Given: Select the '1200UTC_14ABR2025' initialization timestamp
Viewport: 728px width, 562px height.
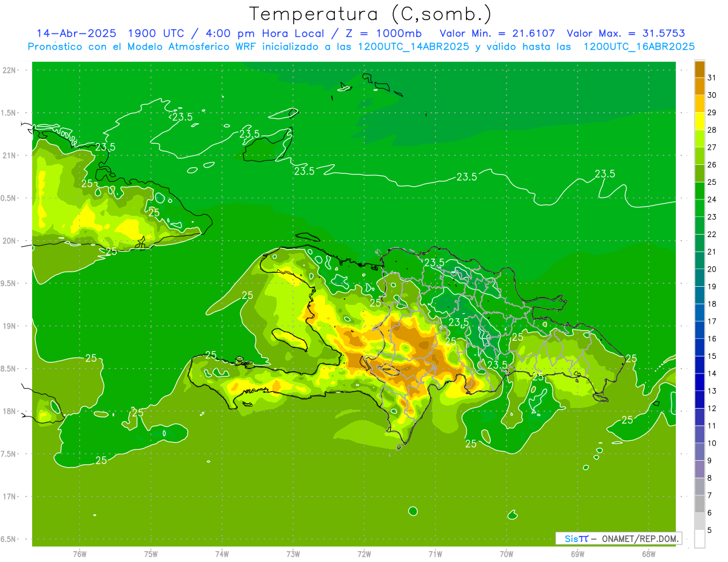Looking at the screenshot, I should coord(413,47).
